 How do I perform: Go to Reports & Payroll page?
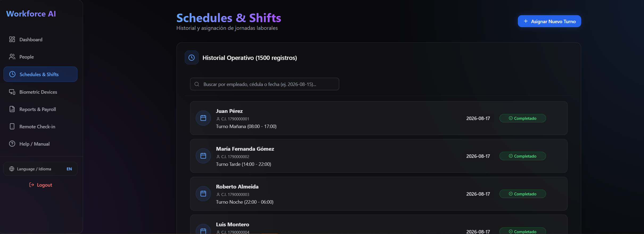[x=40, y=109]
